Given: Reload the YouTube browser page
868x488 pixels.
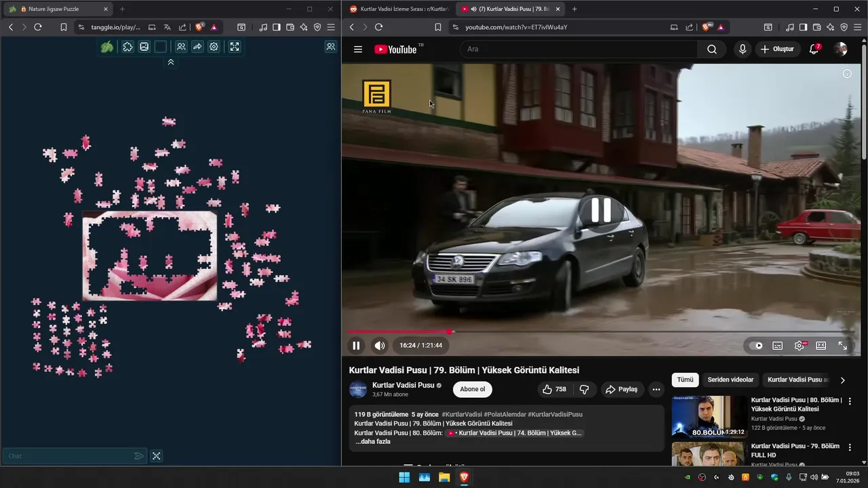Looking at the screenshot, I should [x=378, y=27].
